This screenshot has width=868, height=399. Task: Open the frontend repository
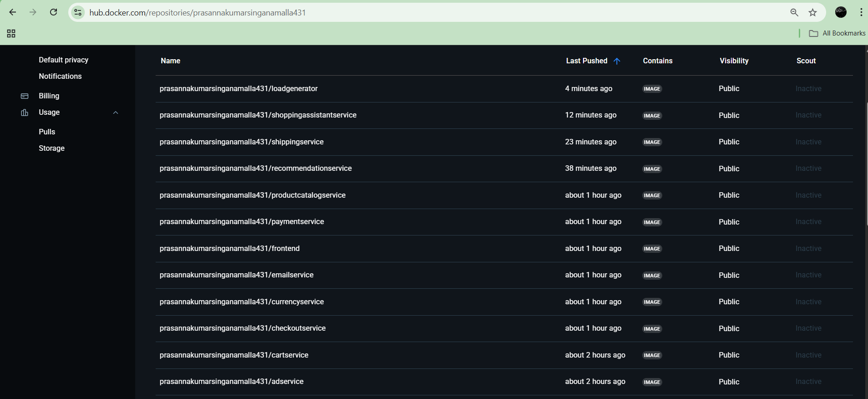tap(229, 248)
